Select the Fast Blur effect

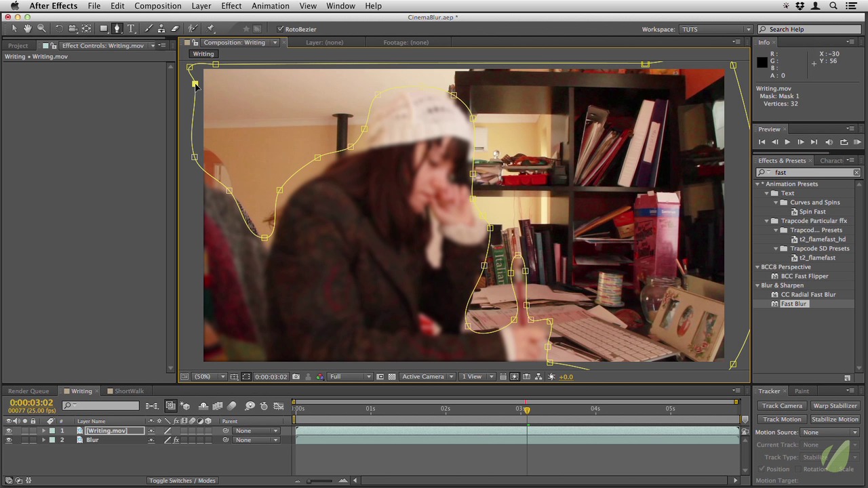pyautogui.click(x=793, y=304)
